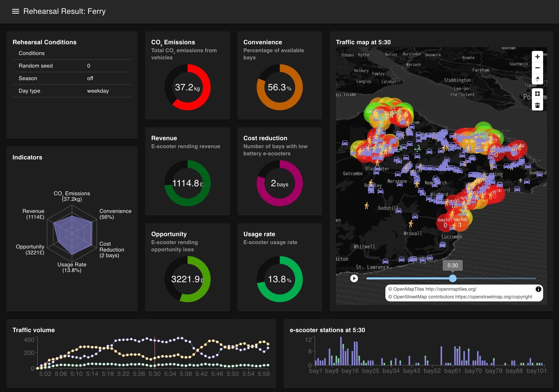559x392 pixels.
Task: Click the Convenience 56.3% gauge
Action: tap(279, 87)
